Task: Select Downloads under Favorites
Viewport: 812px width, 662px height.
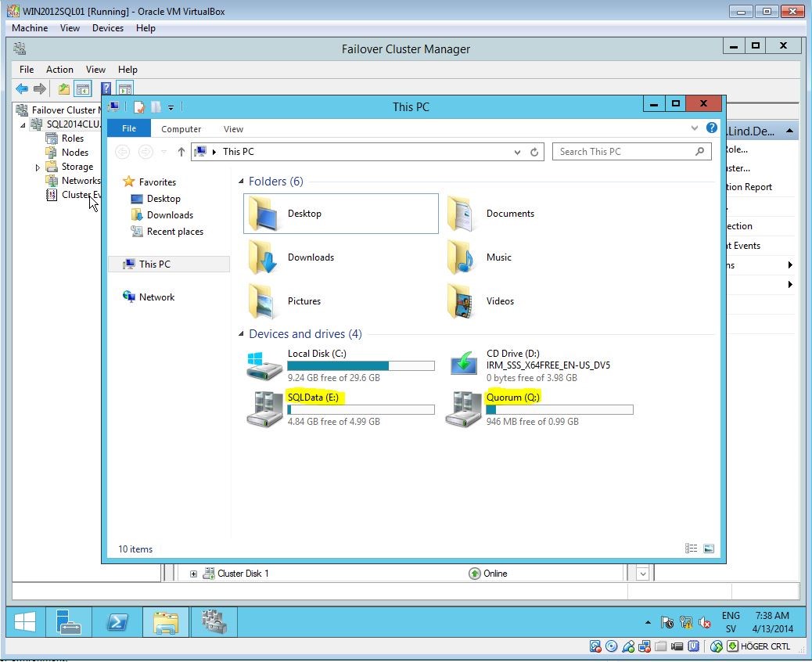Action: 170,215
